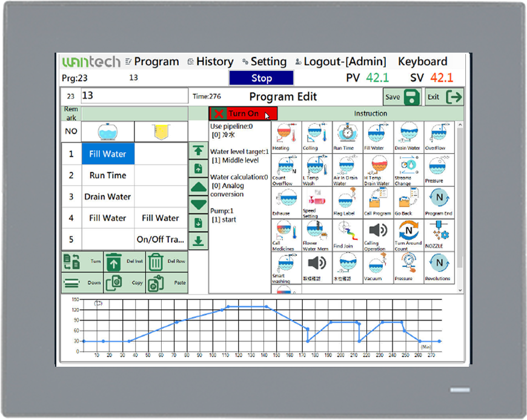This screenshot has height=420, width=527.
Task: Open the Setting menu
Action: click(x=265, y=62)
